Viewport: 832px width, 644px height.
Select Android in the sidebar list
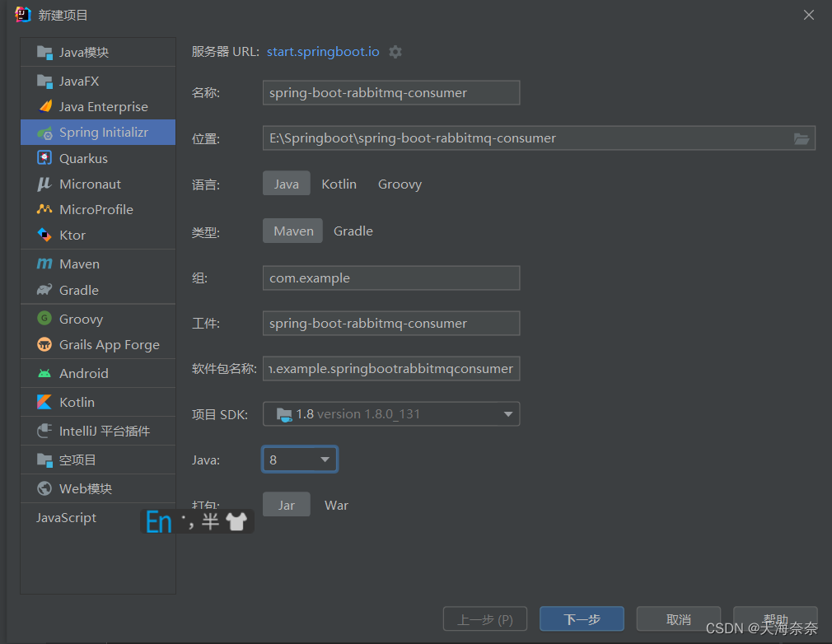(98, 373)
